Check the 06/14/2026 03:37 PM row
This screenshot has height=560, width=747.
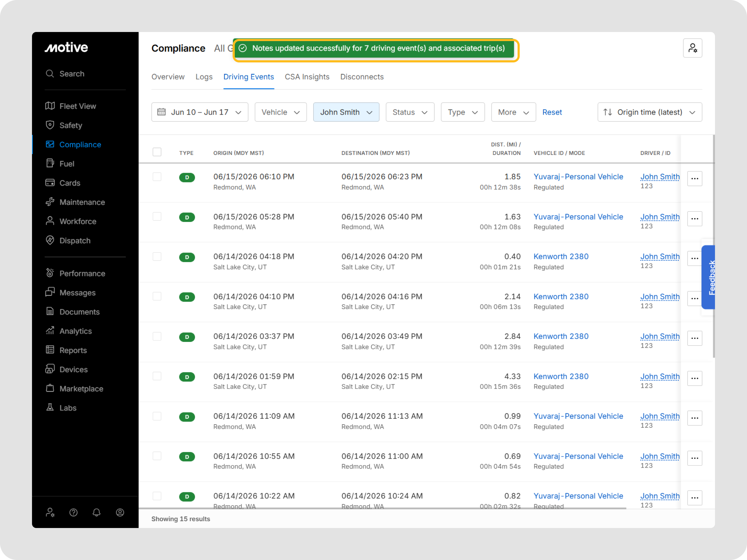pos(157,337)
